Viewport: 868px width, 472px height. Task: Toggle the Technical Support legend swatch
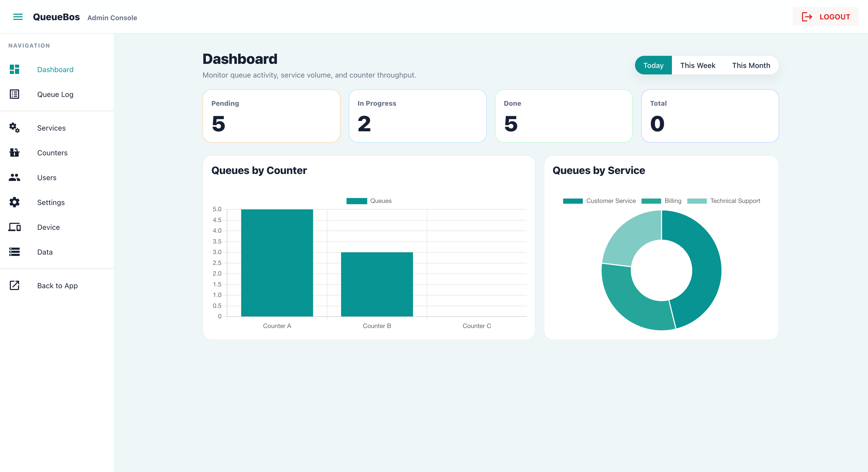coord(696,201)
